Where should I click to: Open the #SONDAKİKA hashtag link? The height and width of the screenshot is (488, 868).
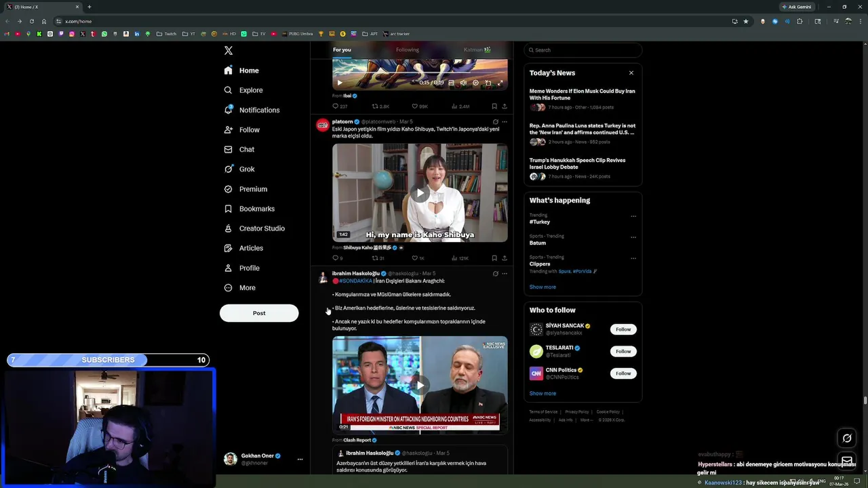click(x=355, y=281)
